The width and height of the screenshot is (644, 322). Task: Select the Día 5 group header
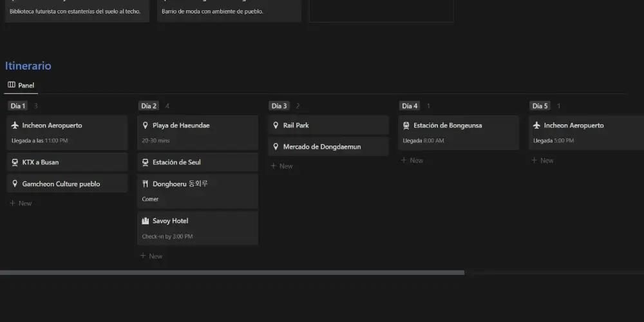[540, 106]
